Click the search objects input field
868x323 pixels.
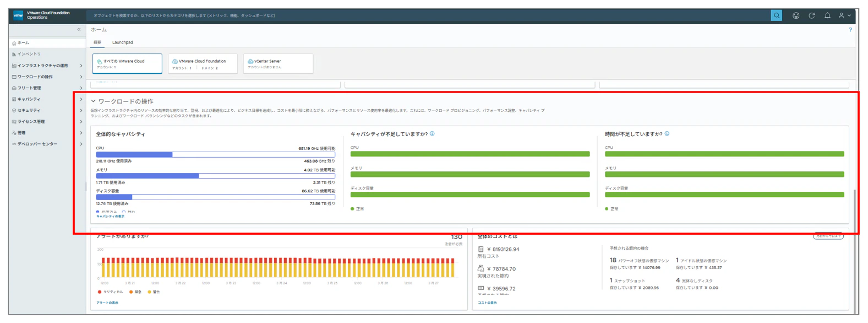tap(429, 15)
